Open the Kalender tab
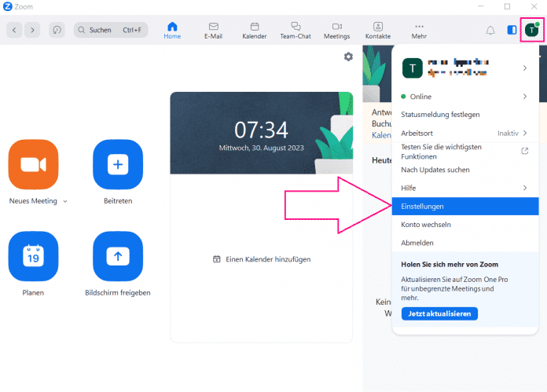 tap(255, 30)
